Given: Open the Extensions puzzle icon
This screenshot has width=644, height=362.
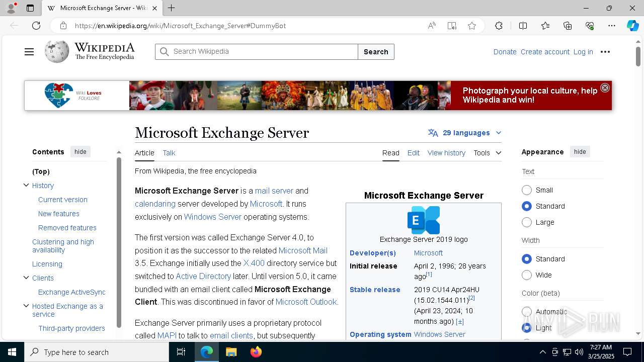Looking at the screenshot, I should point(499,26).
